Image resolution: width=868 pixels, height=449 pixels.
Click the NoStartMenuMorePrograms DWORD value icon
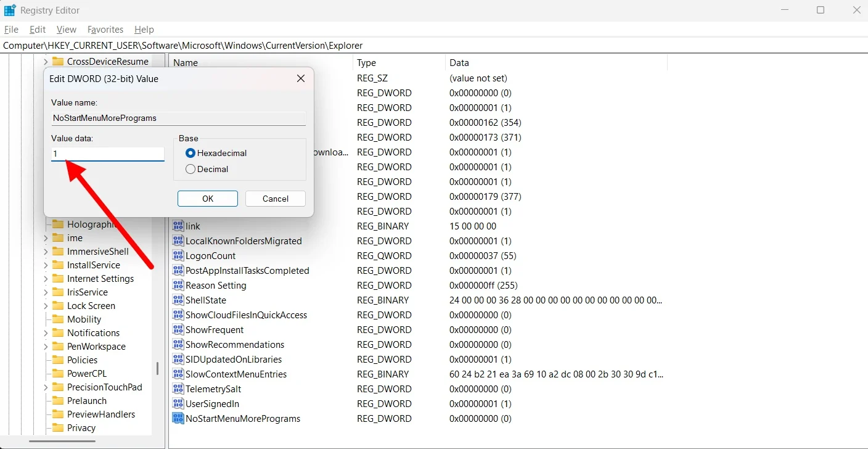click(x=178, y=419)
